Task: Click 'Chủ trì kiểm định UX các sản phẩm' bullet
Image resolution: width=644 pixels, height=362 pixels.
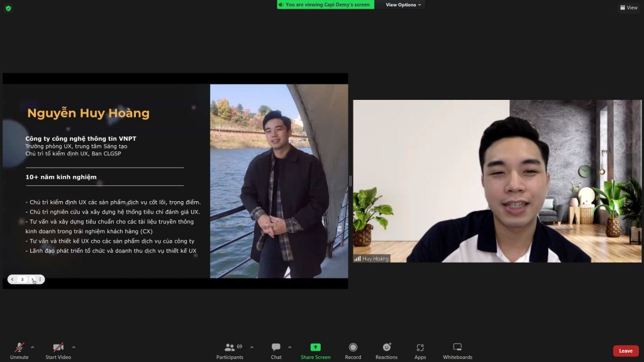Action: [113, 202]
